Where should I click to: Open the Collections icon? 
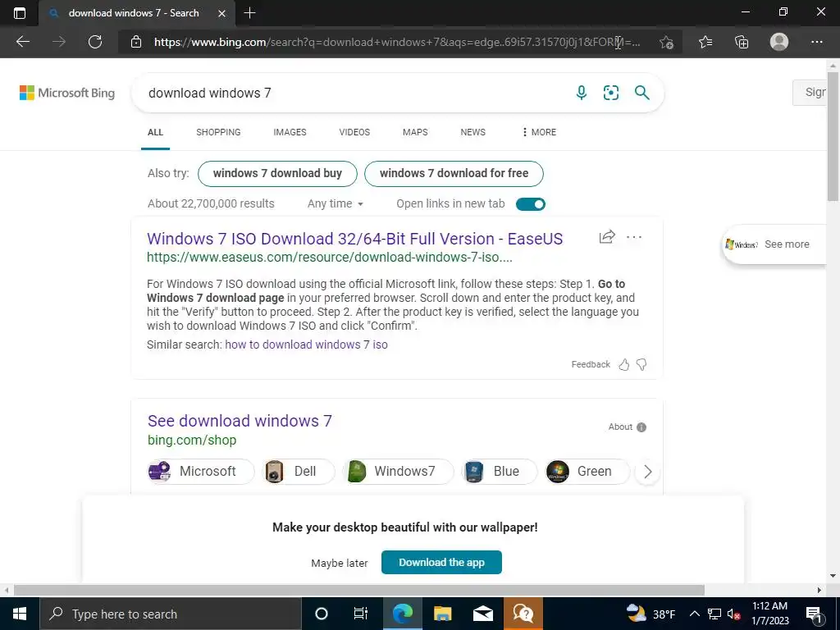pyautogui.click(x=742, y=42)
